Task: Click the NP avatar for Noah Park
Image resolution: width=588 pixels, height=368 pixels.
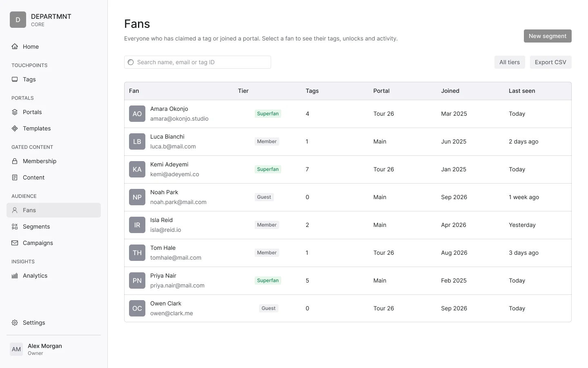Action: [x=137, y=197]
